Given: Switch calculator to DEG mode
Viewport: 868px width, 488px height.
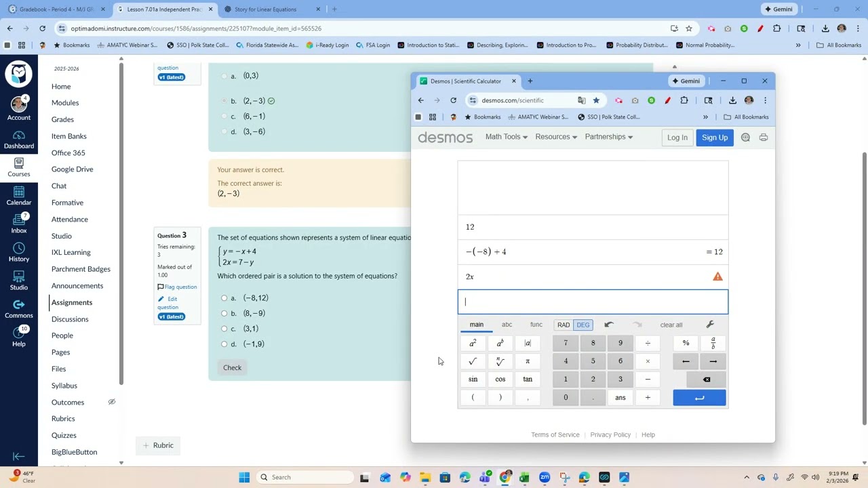Looking at the screenshot, I should point(583,325).
